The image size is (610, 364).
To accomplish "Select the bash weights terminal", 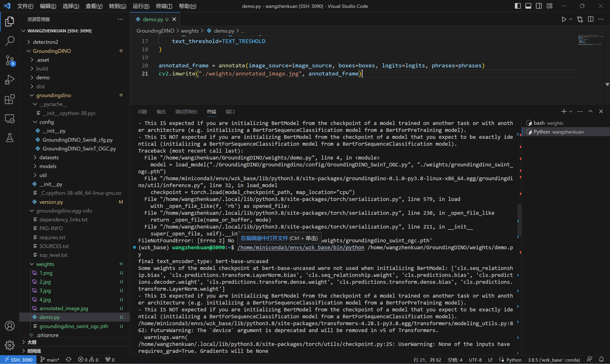I will coord(566,123).
